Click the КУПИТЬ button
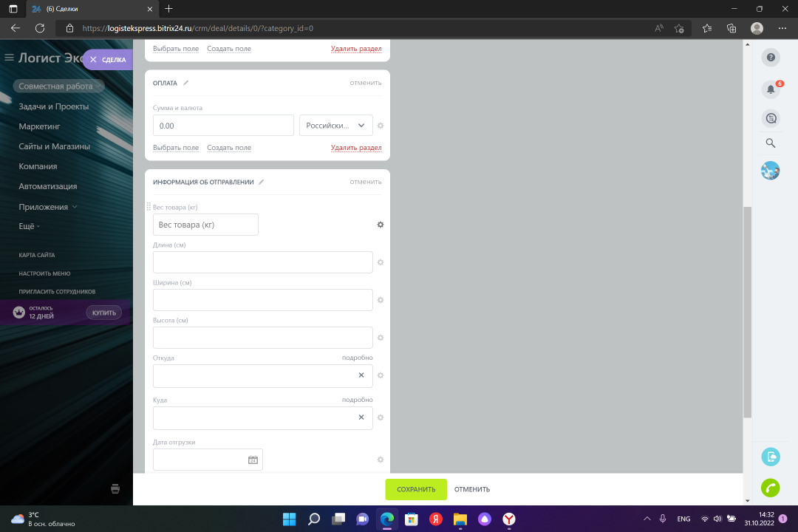798x532 pixels. 104,313
